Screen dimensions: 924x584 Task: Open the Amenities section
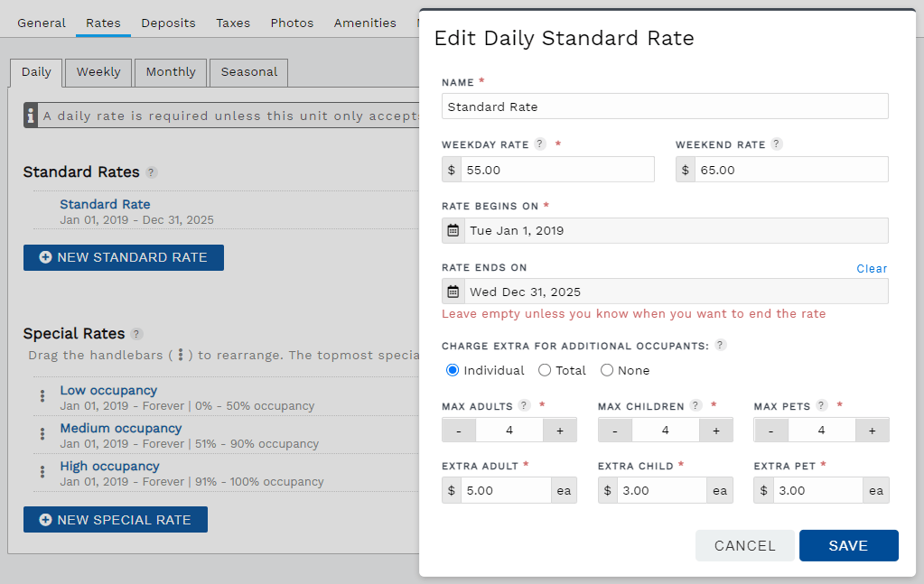365,23
